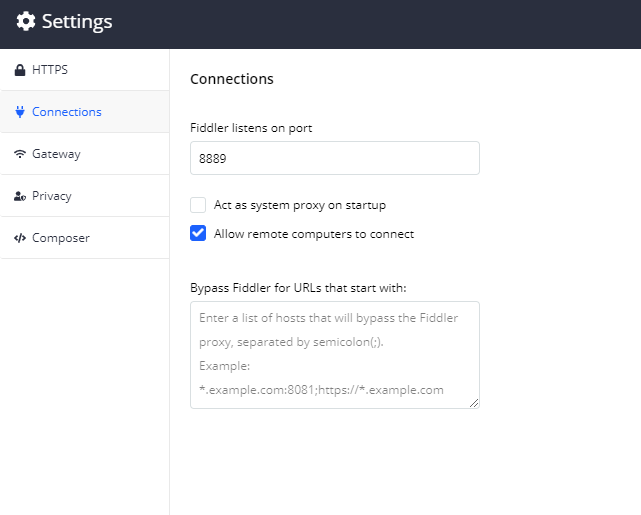Click the 'Allow remote computers to connect' label

pyautogui.click(x=314, y=234)
